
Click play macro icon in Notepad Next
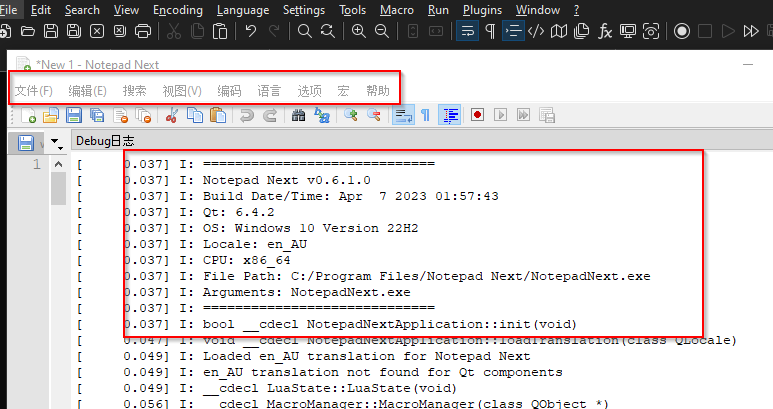coord(500,115)
